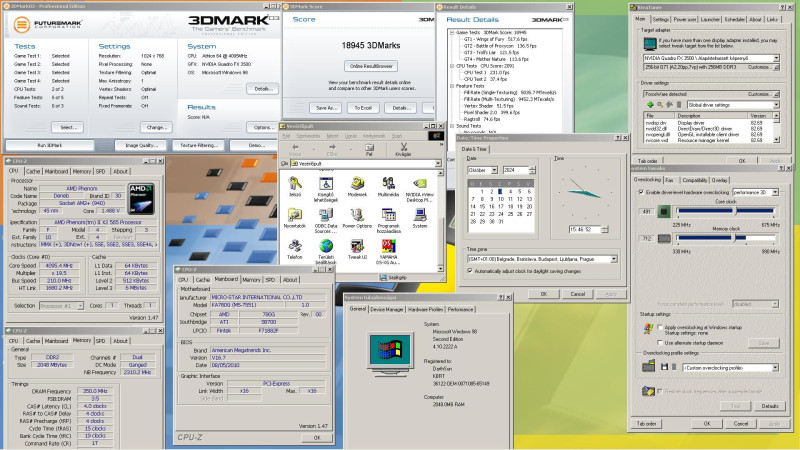Toggle Enable driver-level hardware overclocking checkbox

(641, 192)
